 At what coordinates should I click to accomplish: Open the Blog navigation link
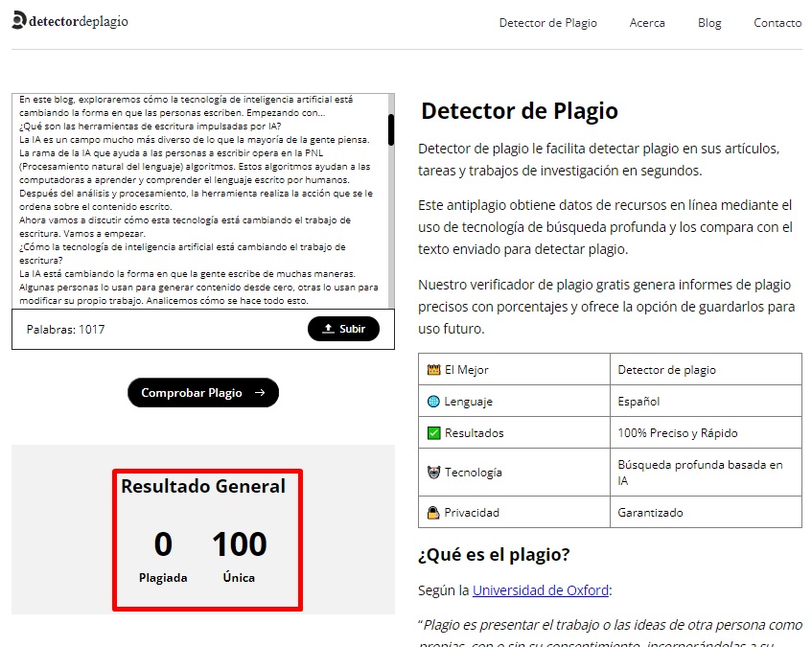[709, 23]
